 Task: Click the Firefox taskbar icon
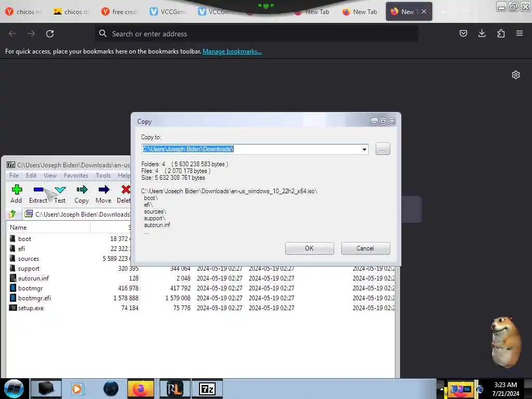[x=140, y=389]
